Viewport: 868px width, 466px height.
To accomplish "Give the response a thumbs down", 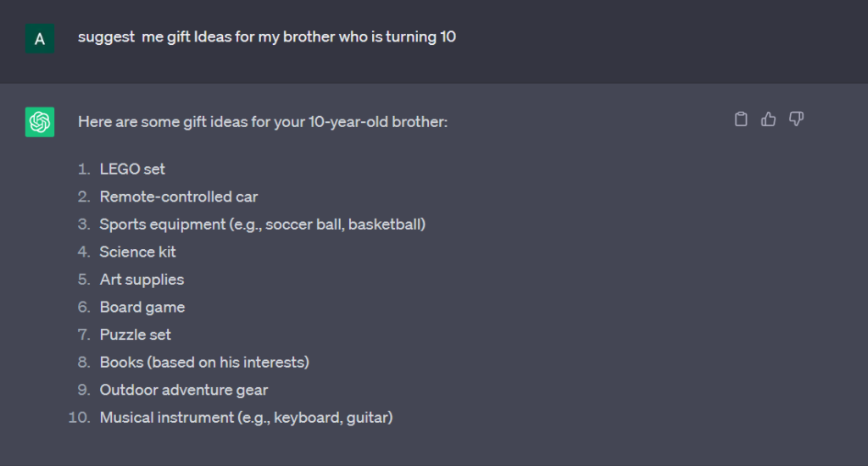I will (796, 119).
